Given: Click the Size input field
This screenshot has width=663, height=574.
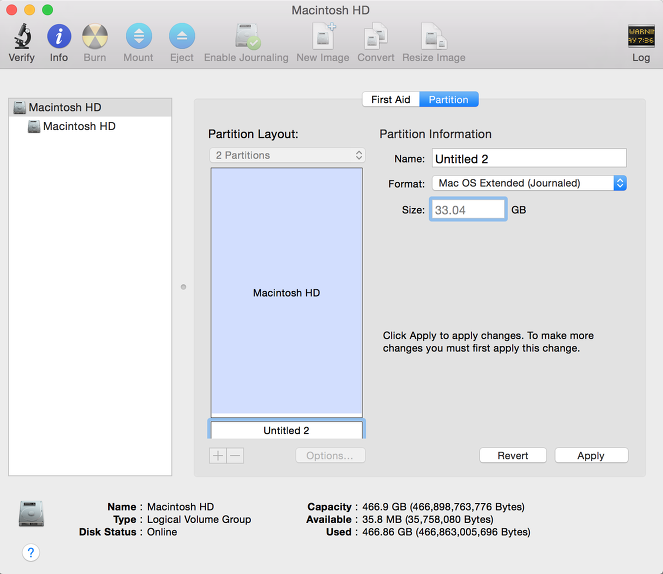Looking at the screenshot, I should pyautogui.click(x=468, y=209).
